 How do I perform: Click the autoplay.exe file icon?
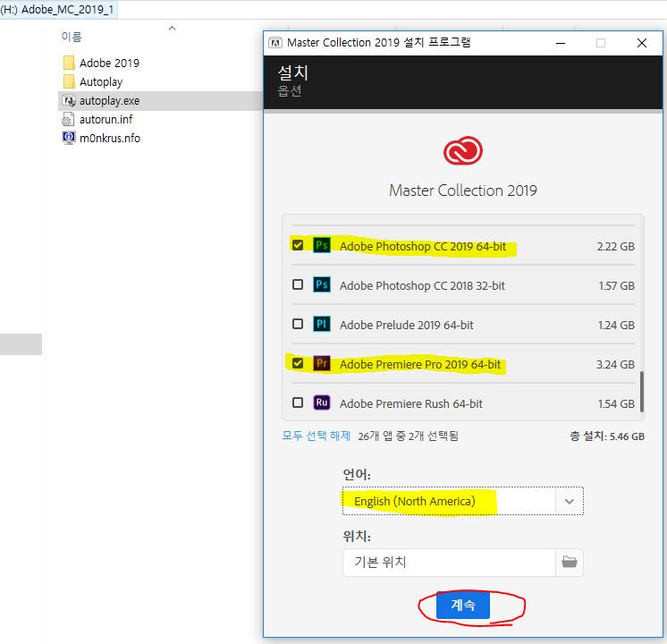click(69, 100)
